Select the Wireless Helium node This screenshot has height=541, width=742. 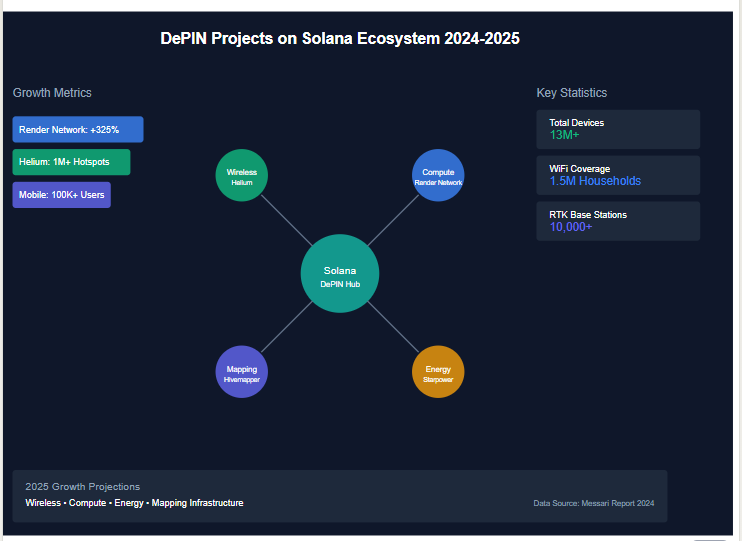241,175
